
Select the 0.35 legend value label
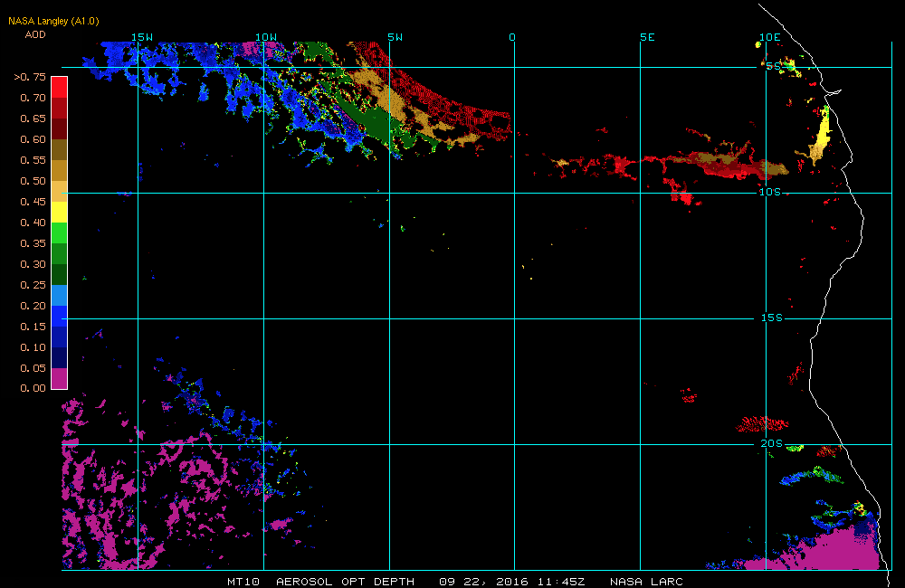pyautogui.click(x=33, y=243)
